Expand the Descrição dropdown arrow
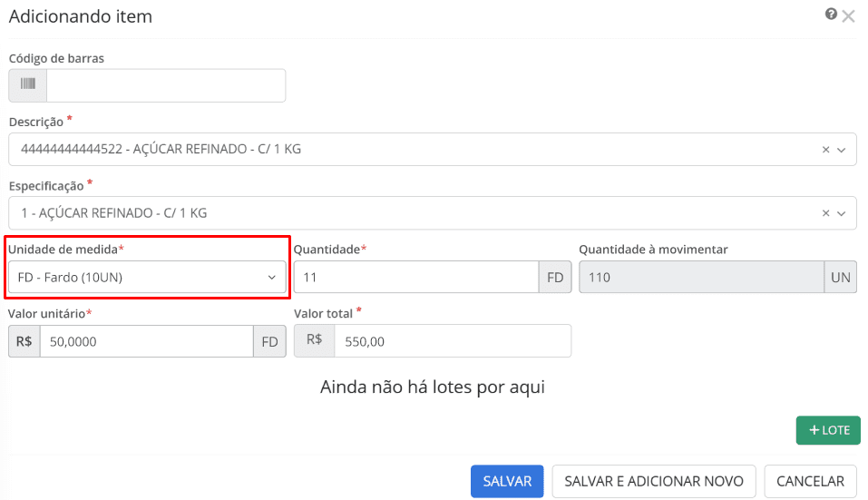The width and height of the screenshot is (868, 500). tap(842, 150)
